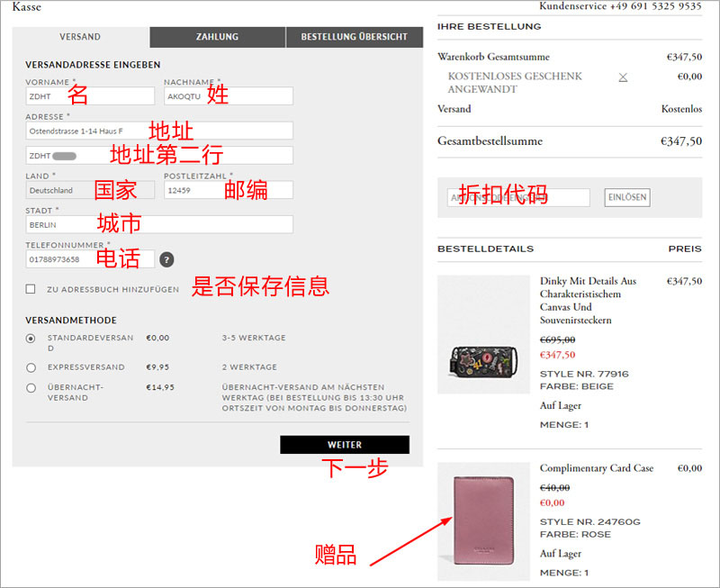Open the rose Card Case thumbnail
Screen dimensions: 720x588
tap(483, 521)
